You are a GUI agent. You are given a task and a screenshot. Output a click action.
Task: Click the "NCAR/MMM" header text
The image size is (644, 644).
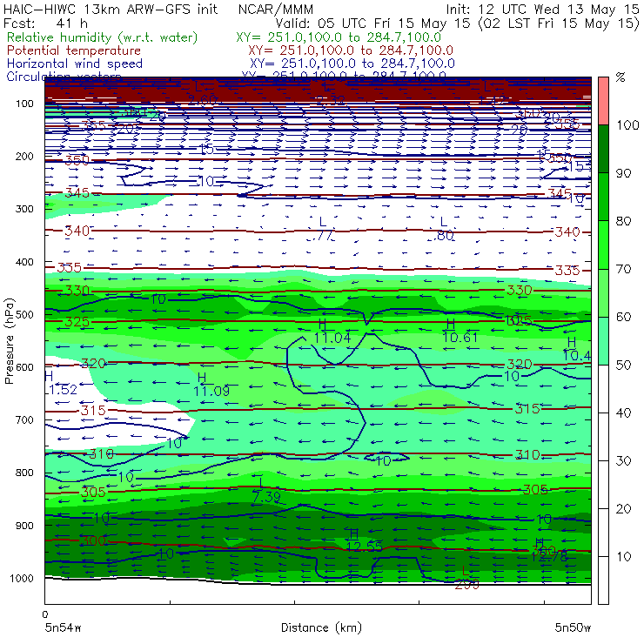tap(276, 10)
